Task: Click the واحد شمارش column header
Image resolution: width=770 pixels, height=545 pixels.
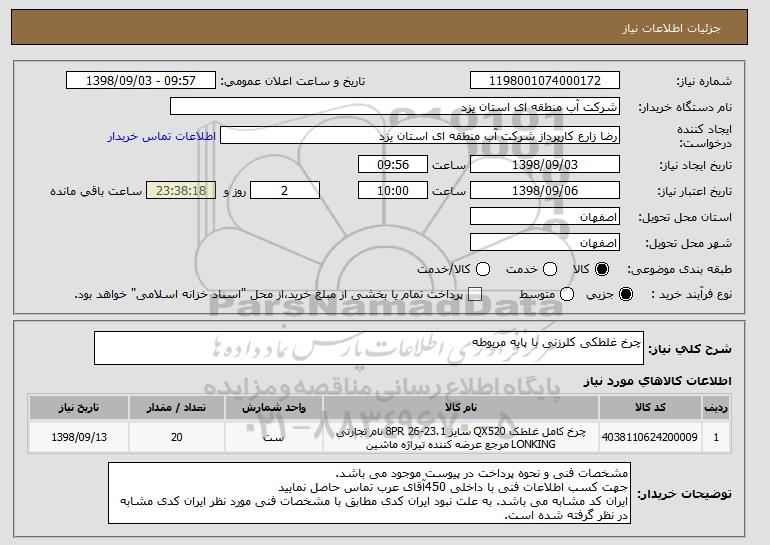Action: point(274,408)
